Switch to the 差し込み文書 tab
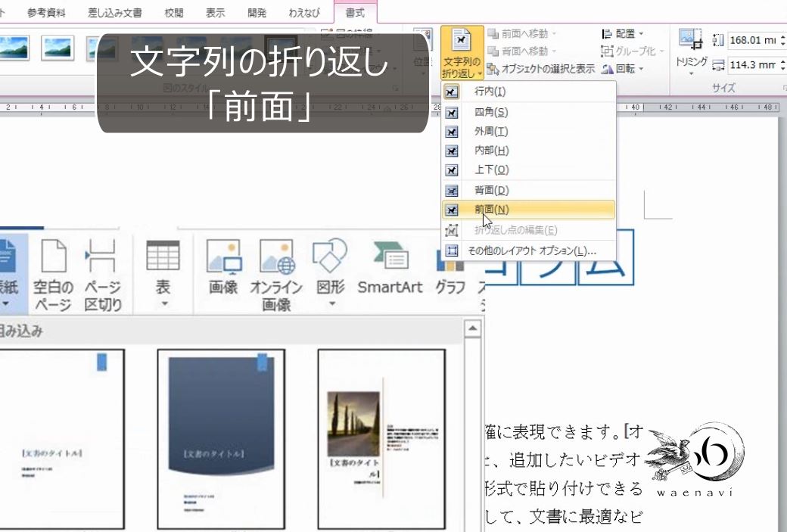Screen dimensions: 787x532 coord(115,13)
